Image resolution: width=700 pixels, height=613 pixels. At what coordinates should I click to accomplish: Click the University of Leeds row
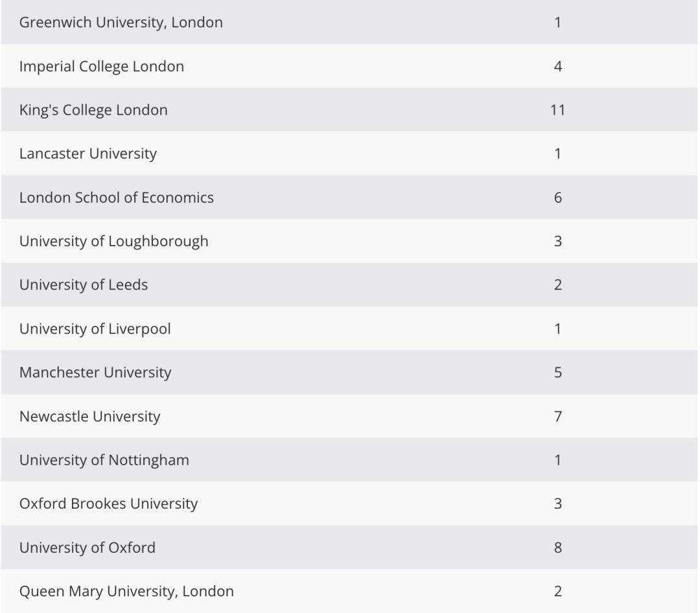click(x=83, y=284)
